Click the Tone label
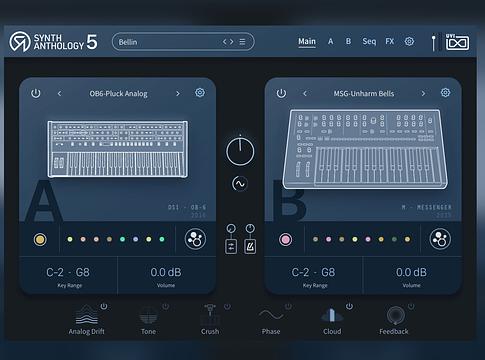This screenshot has height=360, width=485. (148, 331)
